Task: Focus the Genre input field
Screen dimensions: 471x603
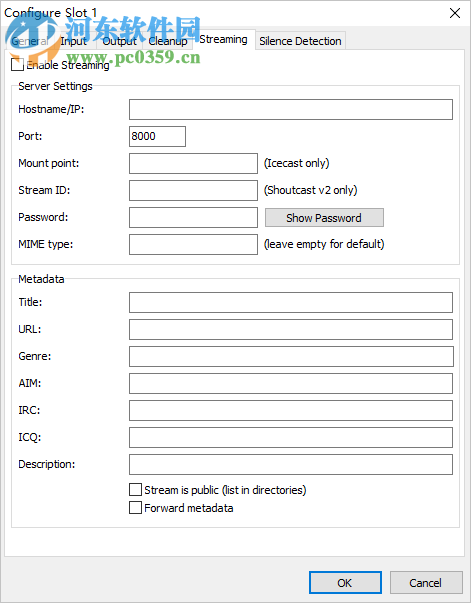Action: point(291,356)
